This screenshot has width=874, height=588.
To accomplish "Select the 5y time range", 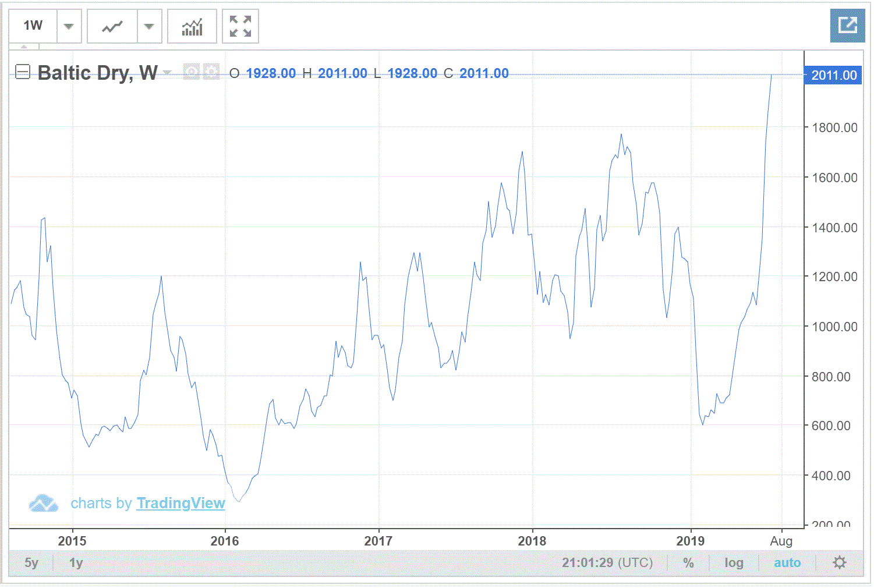I will [x=31, y=562].
